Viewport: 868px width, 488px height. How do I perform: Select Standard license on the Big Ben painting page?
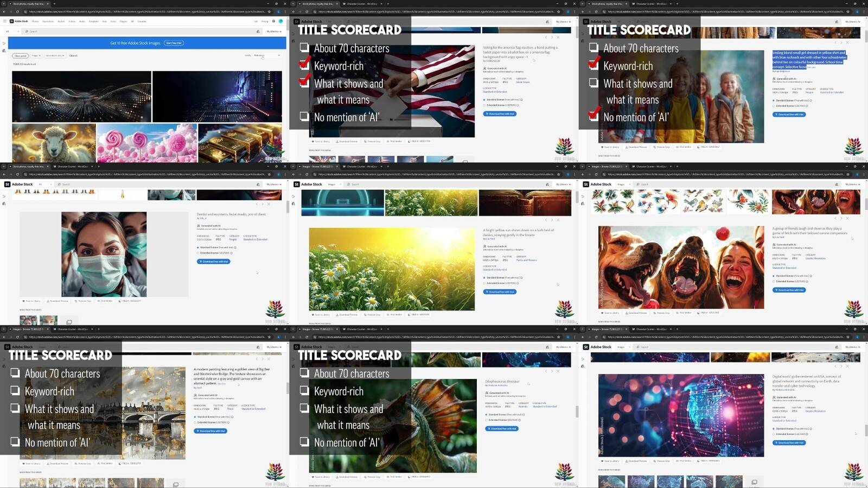pos(195,417)
